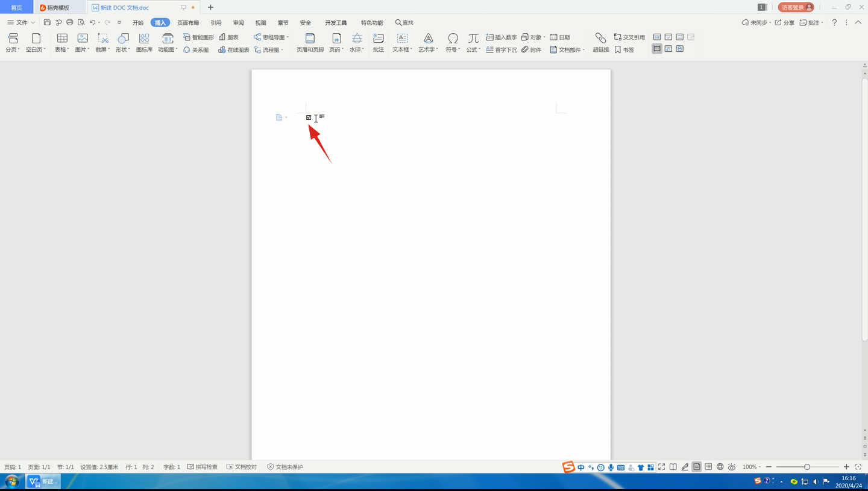Viewport: 868px width, 491px height.
Task: Expand mind map (思维导图) dropdown
Action: coord(271,37)
